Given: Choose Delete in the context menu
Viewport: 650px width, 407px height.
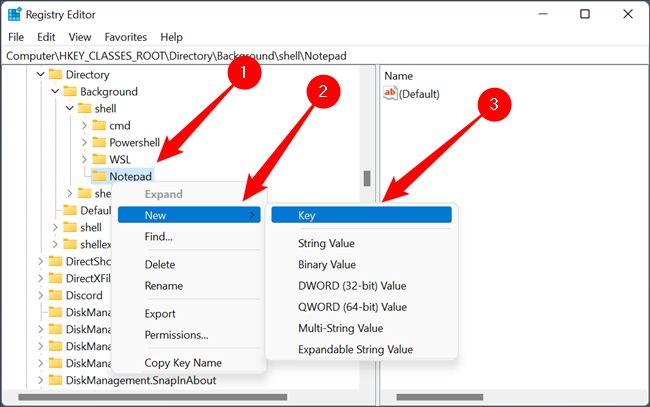Looking at the screenshot, I should tap(189, 264).
